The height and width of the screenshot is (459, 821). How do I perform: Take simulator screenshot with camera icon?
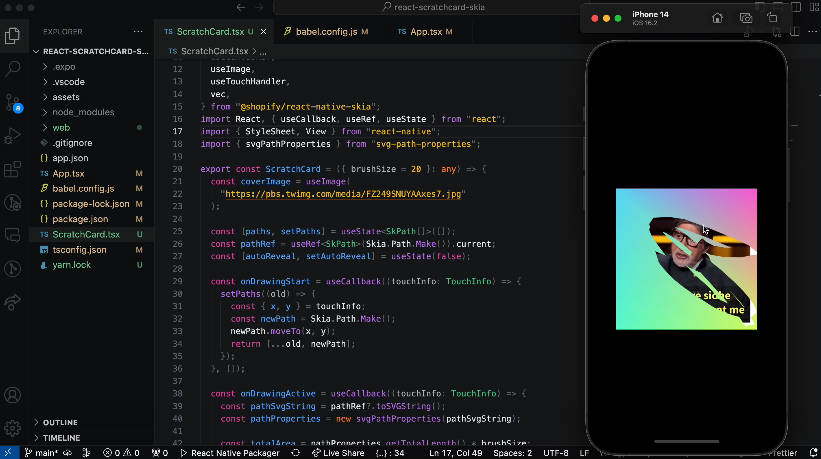point(746,18)
